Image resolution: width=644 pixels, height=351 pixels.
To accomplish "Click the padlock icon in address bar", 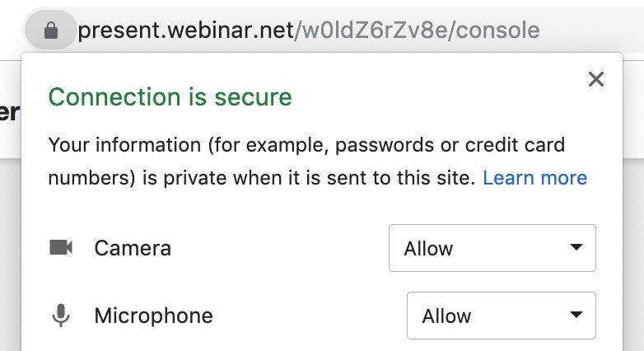I will click(x=50, y=31).
